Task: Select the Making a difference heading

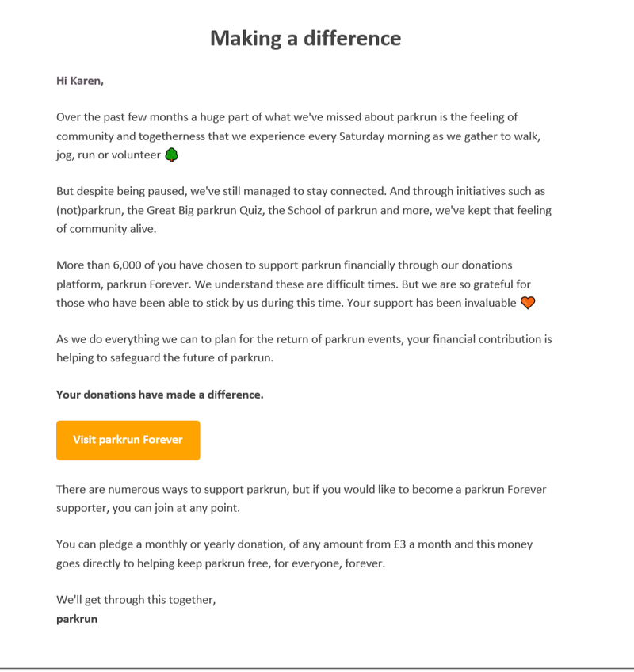Action: tap(306, 38)
